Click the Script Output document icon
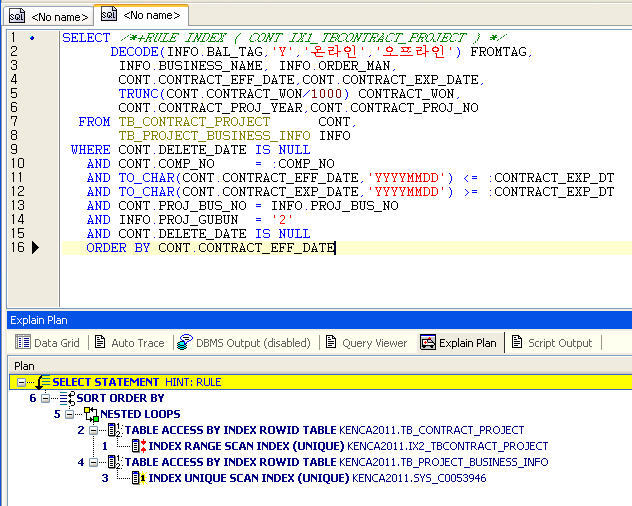The width and height of the screenshot is (632, 506). click(x=517, y=342)
